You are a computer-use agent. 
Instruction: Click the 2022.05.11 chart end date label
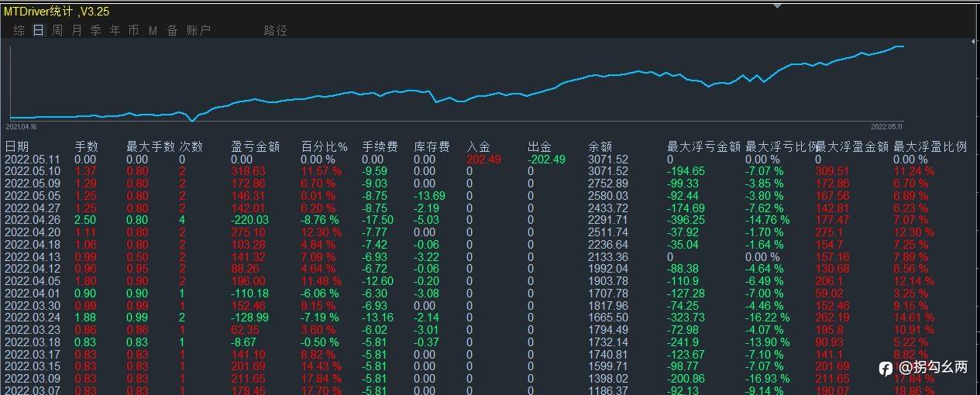887,125
